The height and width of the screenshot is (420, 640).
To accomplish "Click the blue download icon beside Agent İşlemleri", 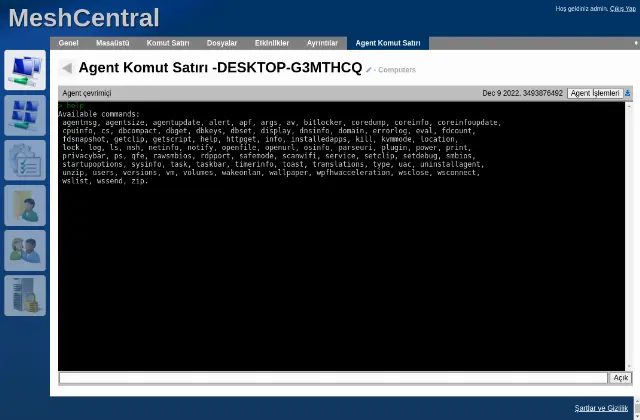I will pyautogui.click(x=627, y=93).
